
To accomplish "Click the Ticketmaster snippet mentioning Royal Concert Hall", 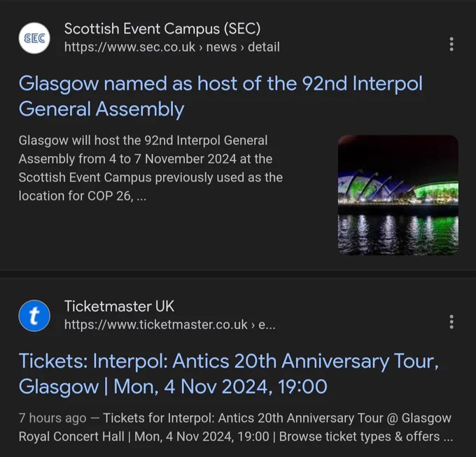I will [236, 428].
